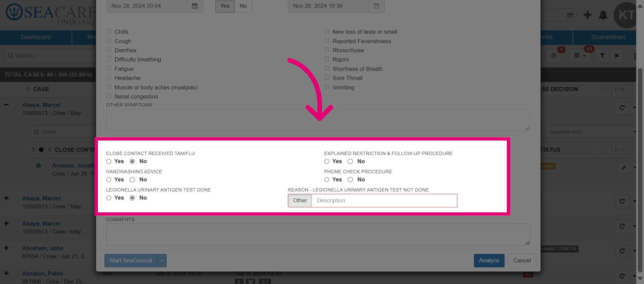
Task: Open Abraham, John case link
Action: (x=43, y=248)
